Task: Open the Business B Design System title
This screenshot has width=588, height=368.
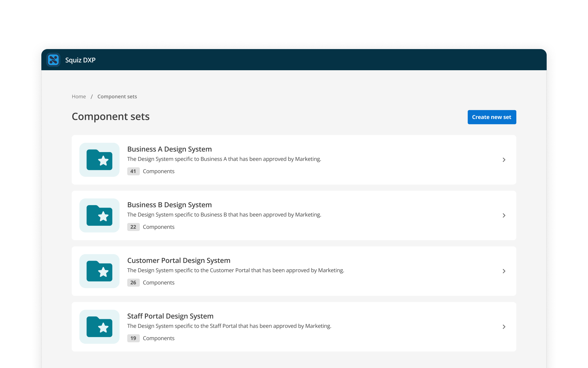Action: pos(169,205)
